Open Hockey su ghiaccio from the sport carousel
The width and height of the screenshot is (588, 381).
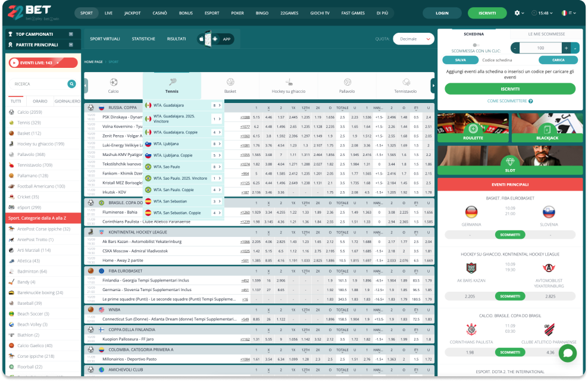tap(289, 82)
